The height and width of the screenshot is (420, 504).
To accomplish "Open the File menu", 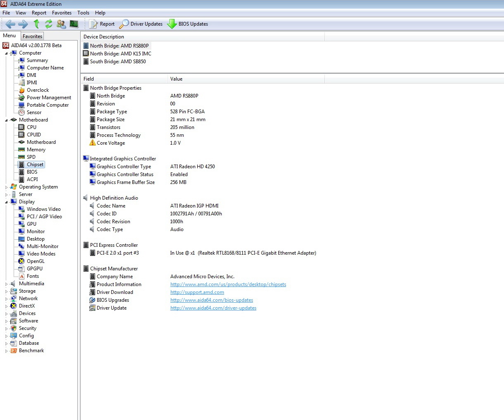I will point(6,13).
